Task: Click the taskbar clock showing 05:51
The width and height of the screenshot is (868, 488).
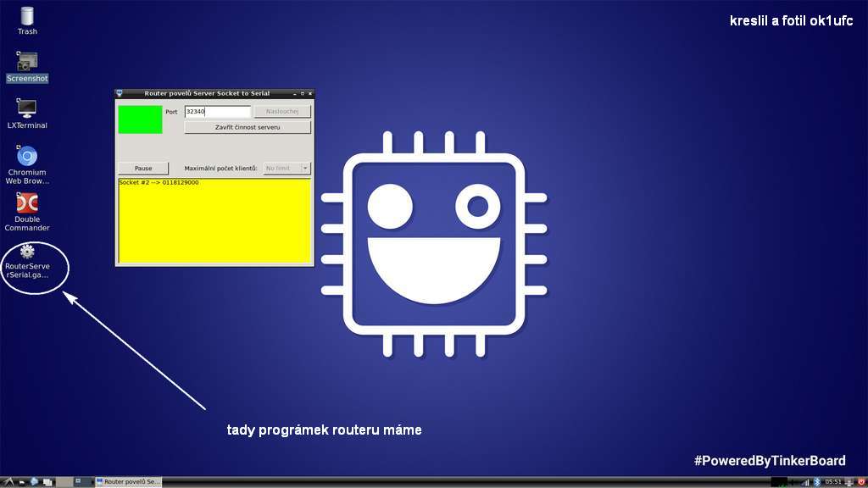Action: click(834, 481)
